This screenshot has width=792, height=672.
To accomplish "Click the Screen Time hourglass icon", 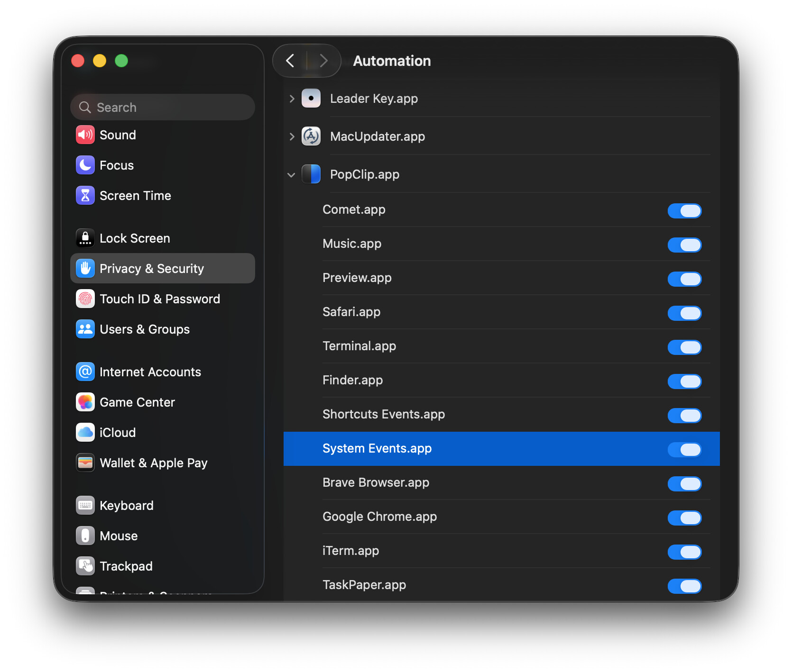I will (x=85, y=196).
